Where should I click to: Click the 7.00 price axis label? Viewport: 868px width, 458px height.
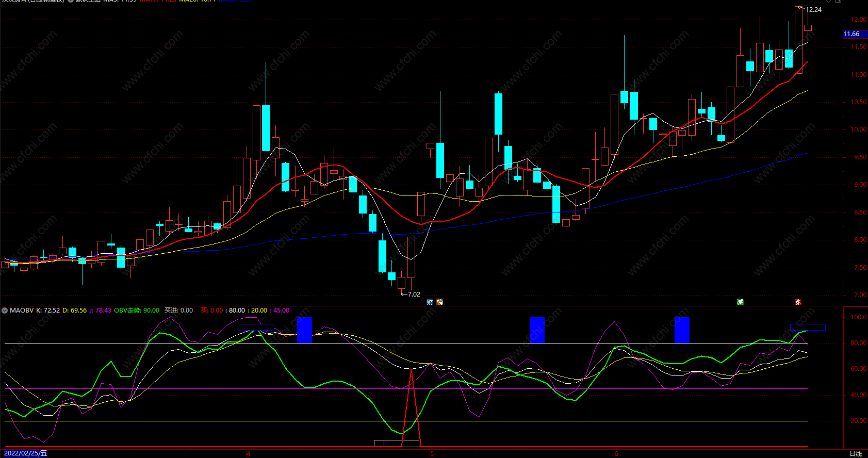[860, 295]
